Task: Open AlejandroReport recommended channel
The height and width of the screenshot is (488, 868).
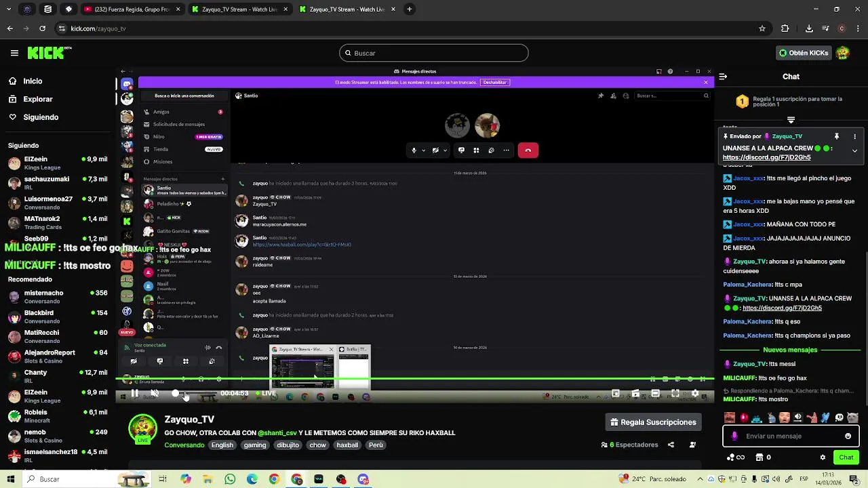Action: coord(58,357)
